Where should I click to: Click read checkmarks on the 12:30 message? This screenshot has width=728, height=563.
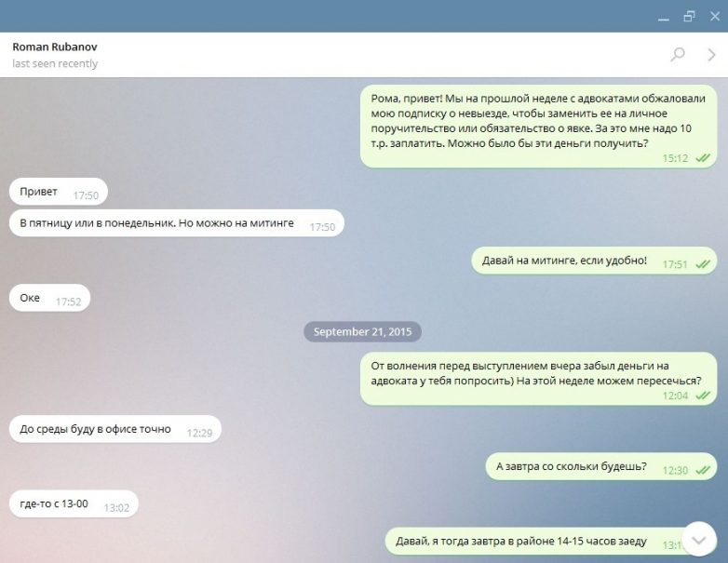pyautogui.click(x=703, y=470)
